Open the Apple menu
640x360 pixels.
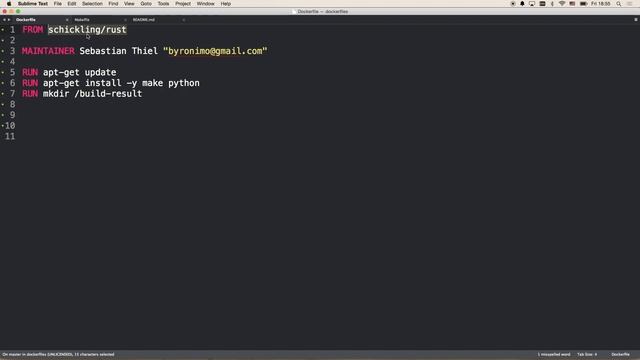[x=9, y=4]
